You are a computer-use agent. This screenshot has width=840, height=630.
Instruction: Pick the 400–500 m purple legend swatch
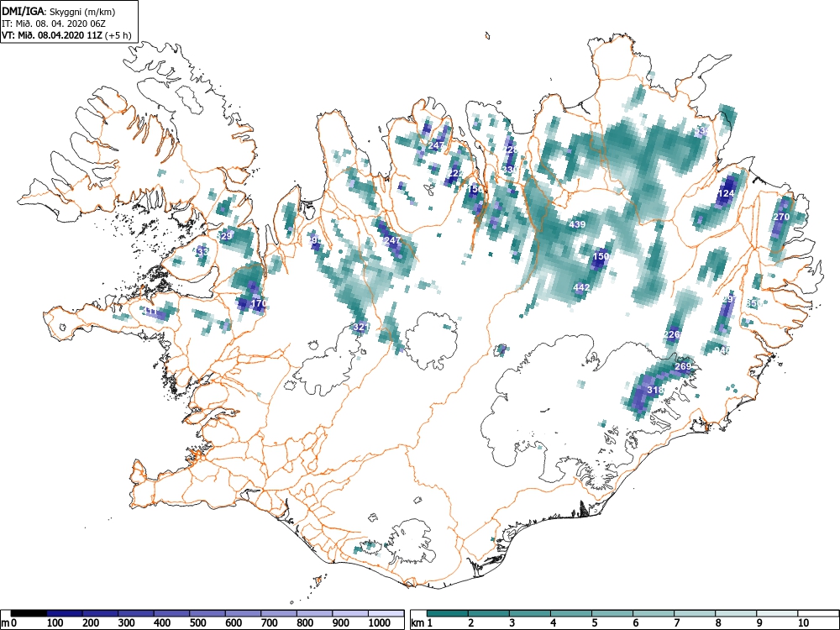coord(171,613)
